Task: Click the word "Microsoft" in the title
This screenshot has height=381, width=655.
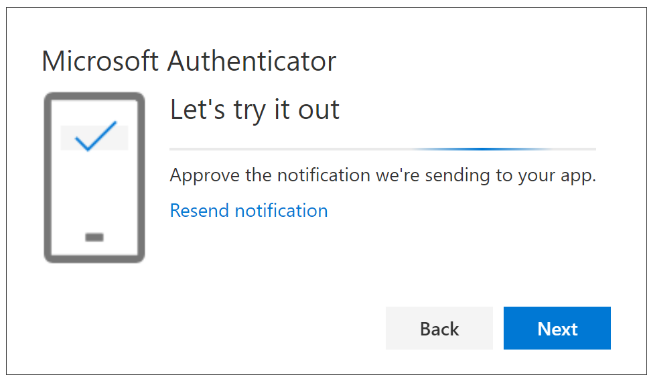Action: 100,61
